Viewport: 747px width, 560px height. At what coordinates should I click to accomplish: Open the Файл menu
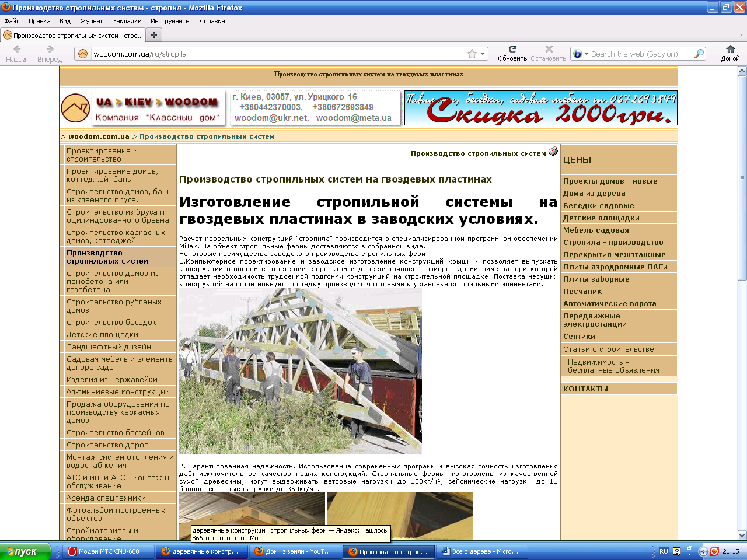pyautogui.click(x=12, y=21)
